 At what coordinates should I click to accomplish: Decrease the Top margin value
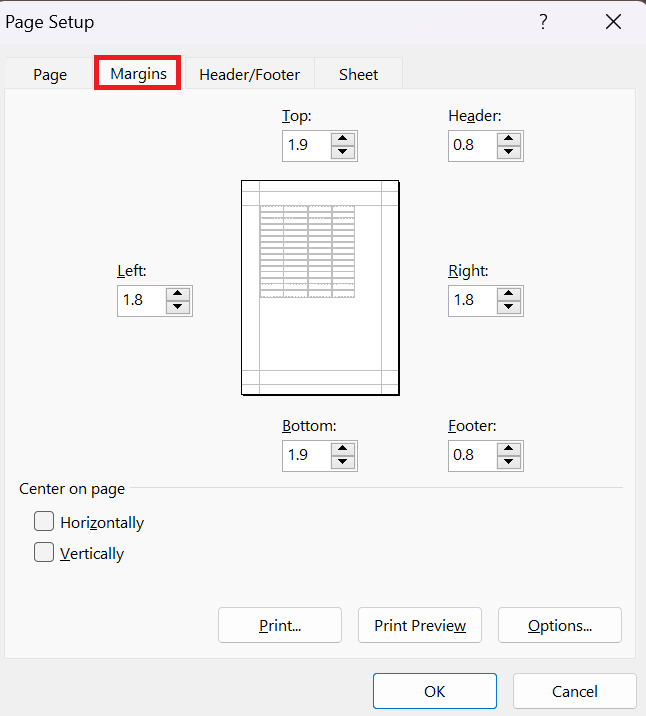tap(343, 152)
